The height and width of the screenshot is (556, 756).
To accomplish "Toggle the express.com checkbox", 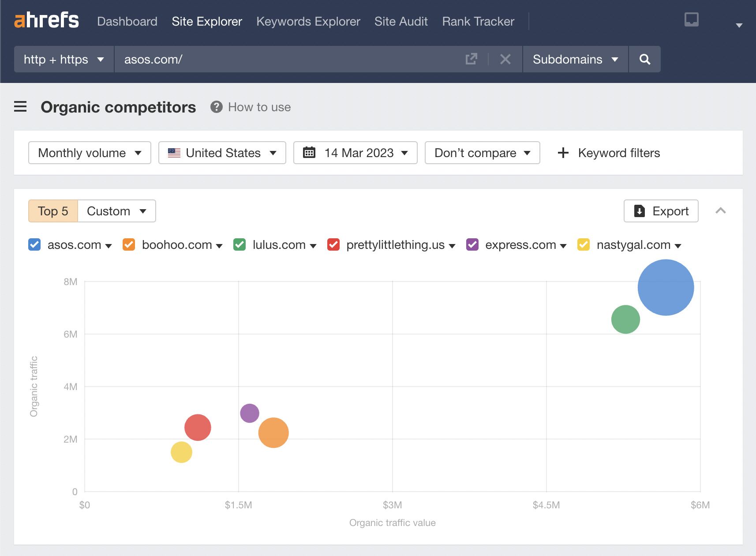I will (x=472, y=244).
